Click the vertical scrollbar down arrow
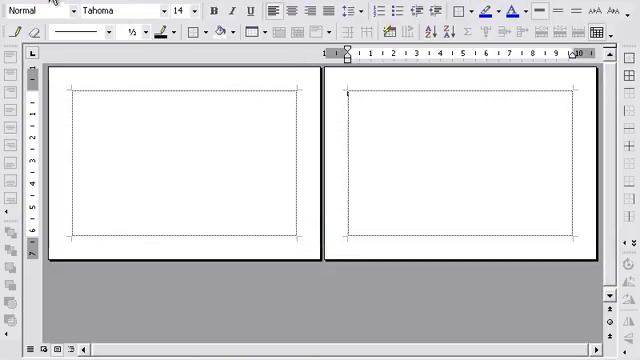640x360 pixels. [610, 296]
